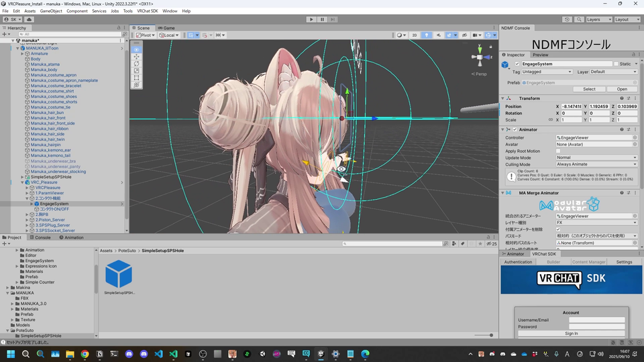Viewport: 644px width, 362px height.
Task: Toggle 付属アニメーターを削除 checkbox
Action: click(x=558, y=229)
